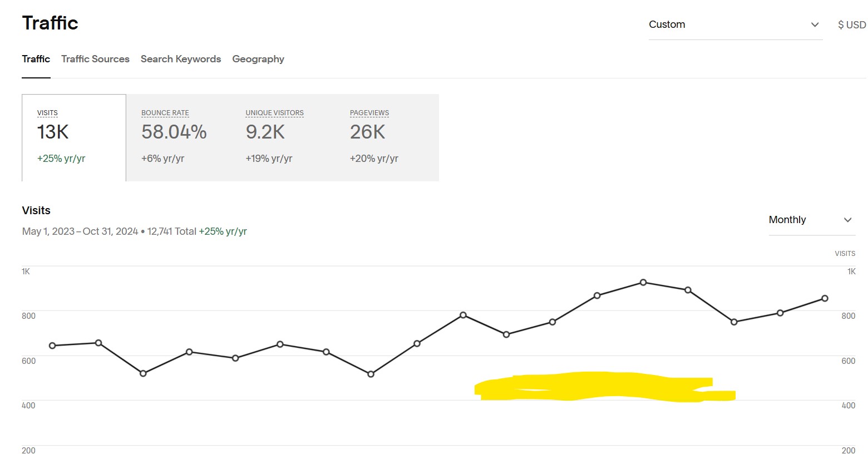This screenshot has width=868, height=454.
Task: Select the Visits 13K metric card
Action: pos(74,137)
